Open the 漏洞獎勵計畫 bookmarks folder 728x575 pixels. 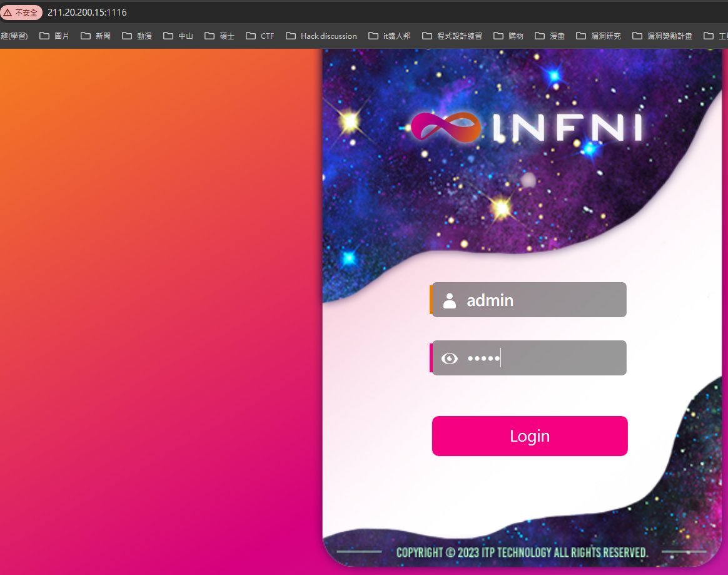(662, 36)
